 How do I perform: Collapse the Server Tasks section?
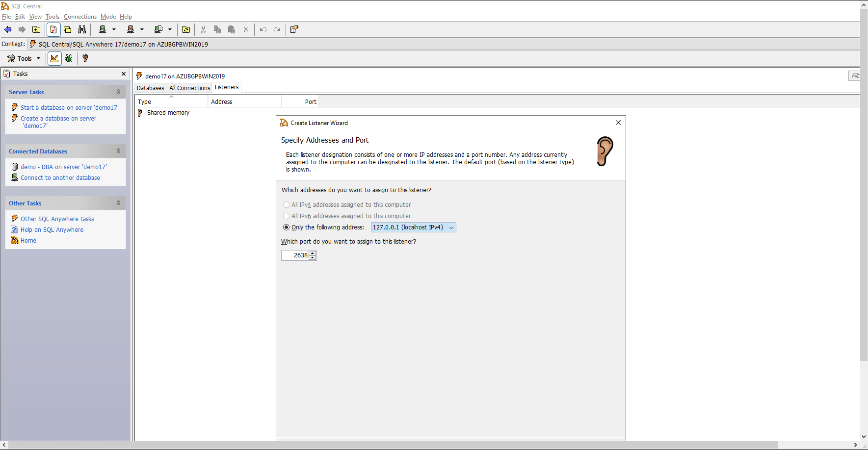[x=118, y=92]
